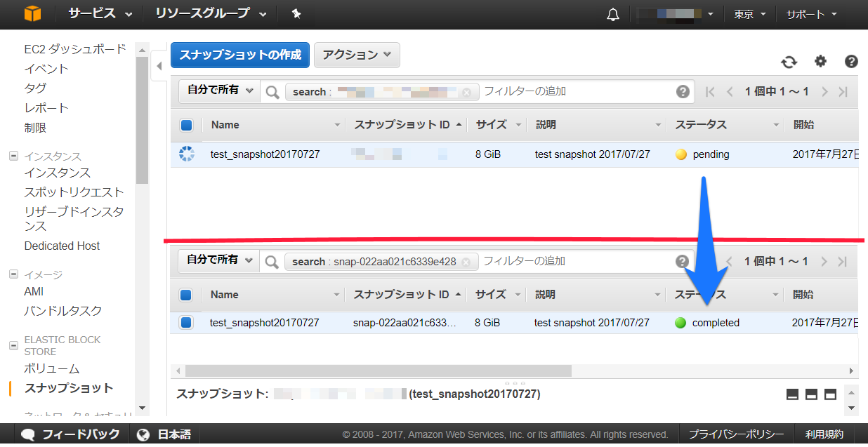Go to next page in upper pager

824,92
